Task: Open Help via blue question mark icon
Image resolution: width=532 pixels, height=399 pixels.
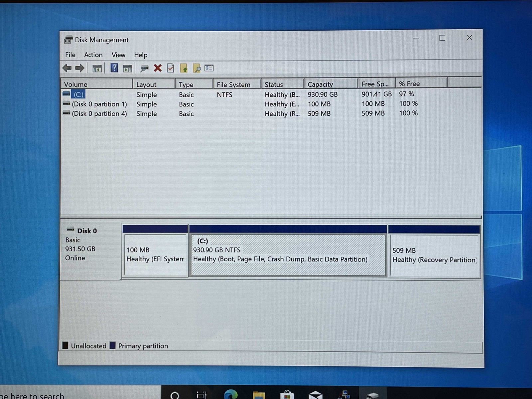Action: (x=114, y=68)
